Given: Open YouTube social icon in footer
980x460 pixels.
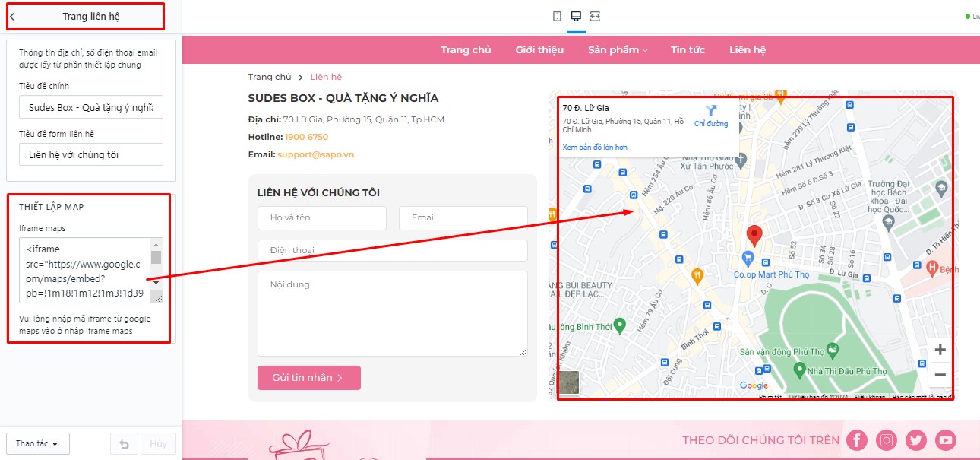Looking at the screenshot, I should 946,440.
